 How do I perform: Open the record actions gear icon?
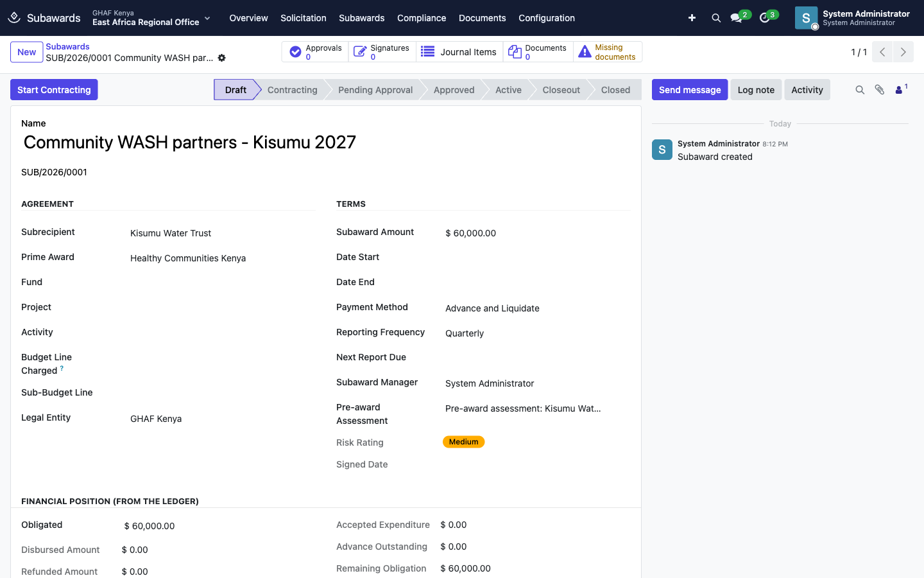[x=221, y=58]
